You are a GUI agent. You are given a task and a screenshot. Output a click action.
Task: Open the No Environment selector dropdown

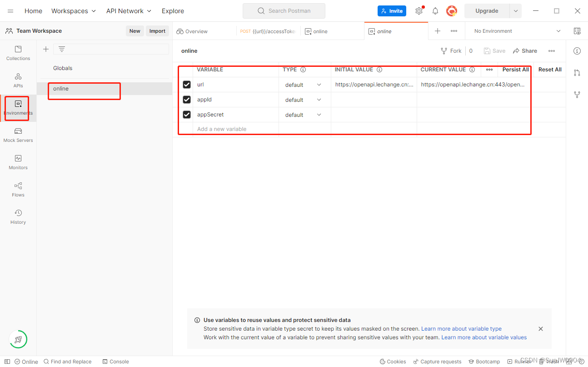pyautogui.click(x=517, y=31)
